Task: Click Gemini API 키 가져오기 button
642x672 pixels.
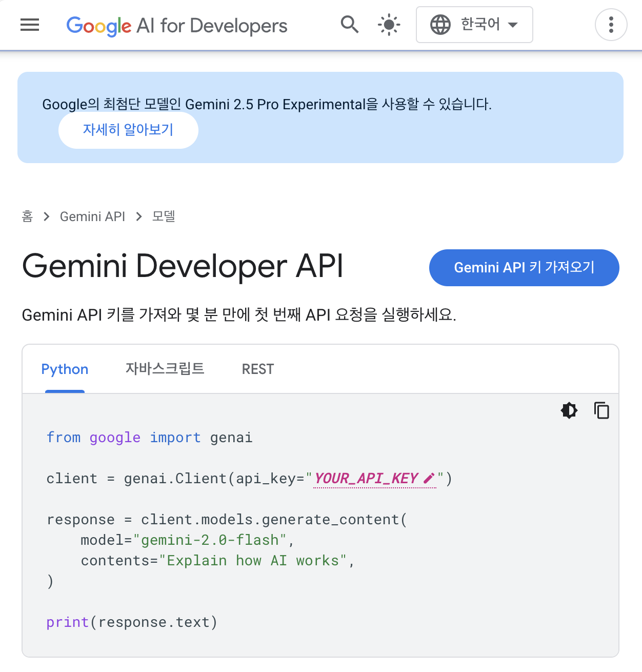Action: 524,268
